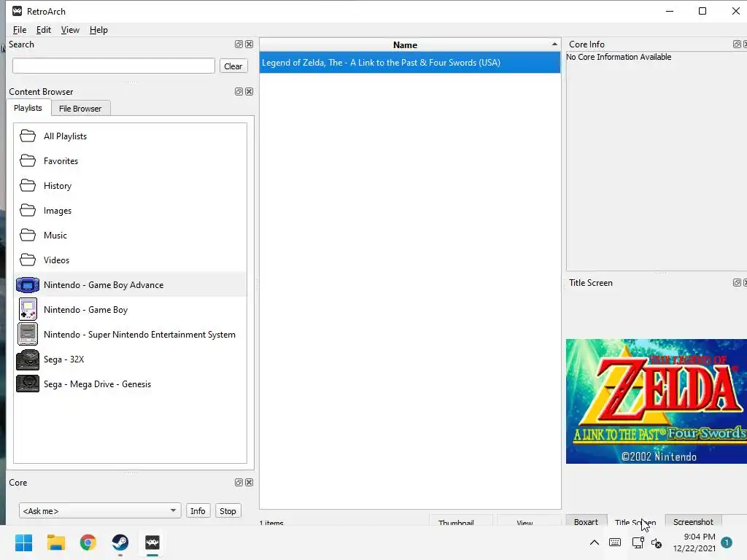The image size is (747, 560).
Task: Click the Videos folder icon
Action: coord(28,260)
